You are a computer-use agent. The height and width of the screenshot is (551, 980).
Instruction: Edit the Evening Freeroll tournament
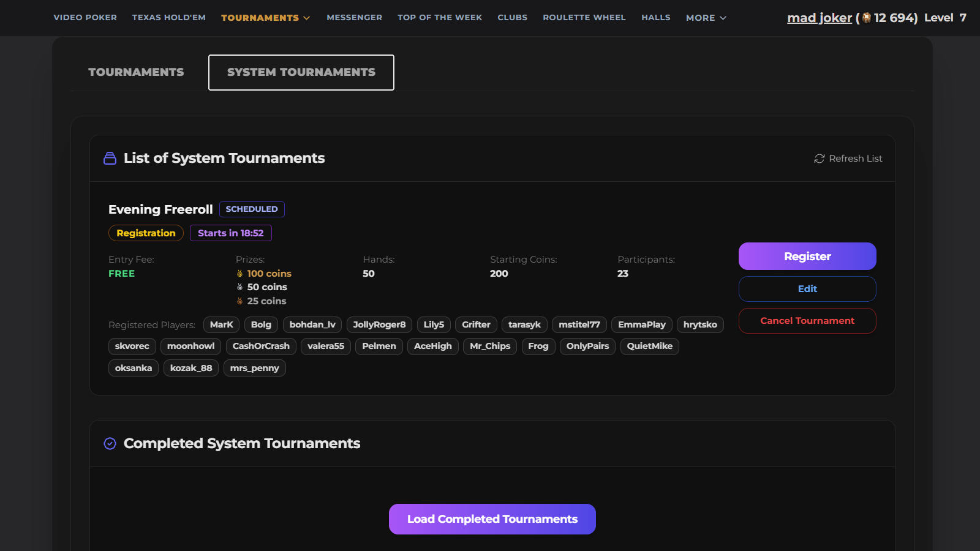tap(807, 289)
